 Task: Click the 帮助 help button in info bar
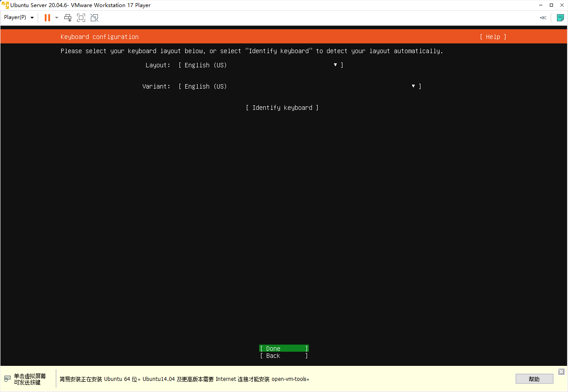[534, 379]
